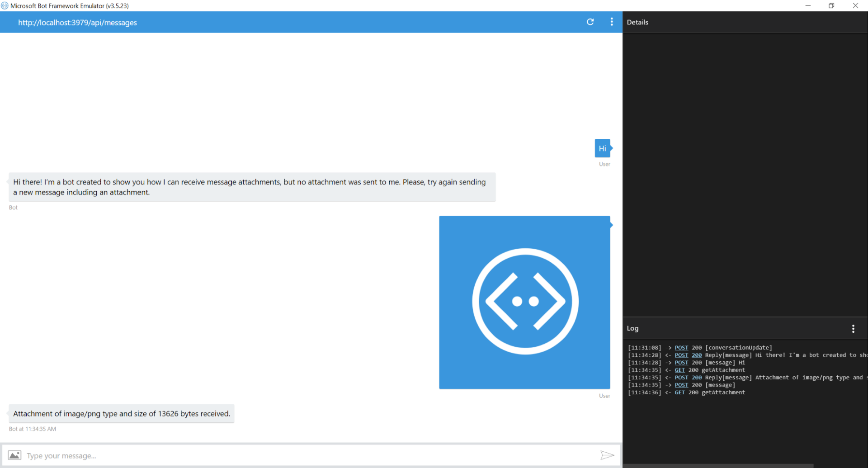Open GET link at 11:34:35 getAttachment log
Image resolution: width=868 pixels, height=468 pixels.
(679, 370)
